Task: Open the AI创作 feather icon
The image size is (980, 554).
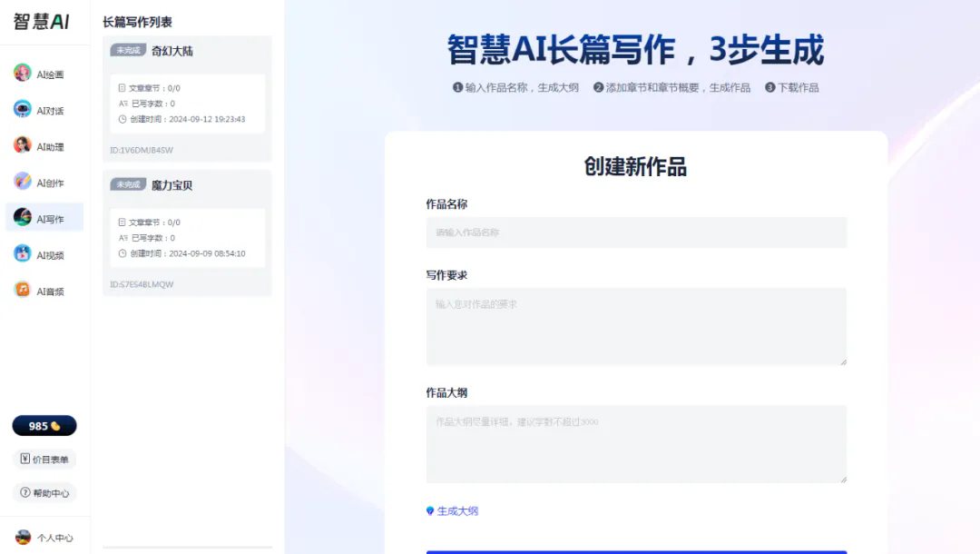Action: pyautogui.click(x=23, y=182)
